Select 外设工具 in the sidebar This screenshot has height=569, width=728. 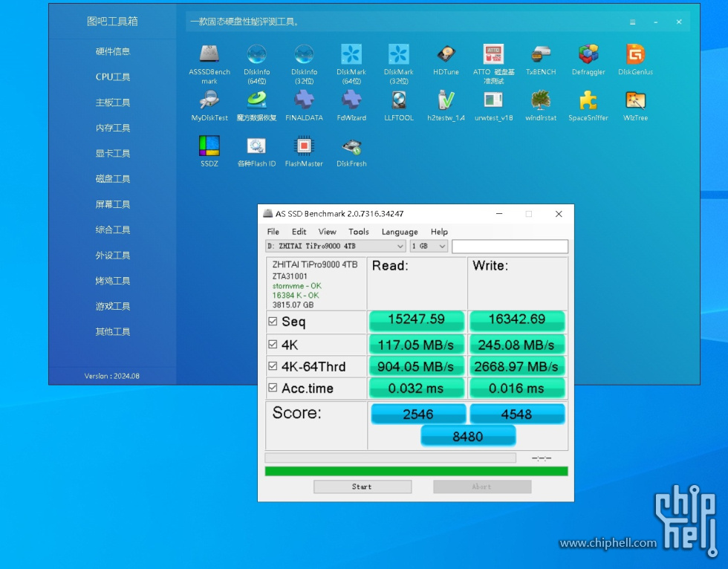113,256
